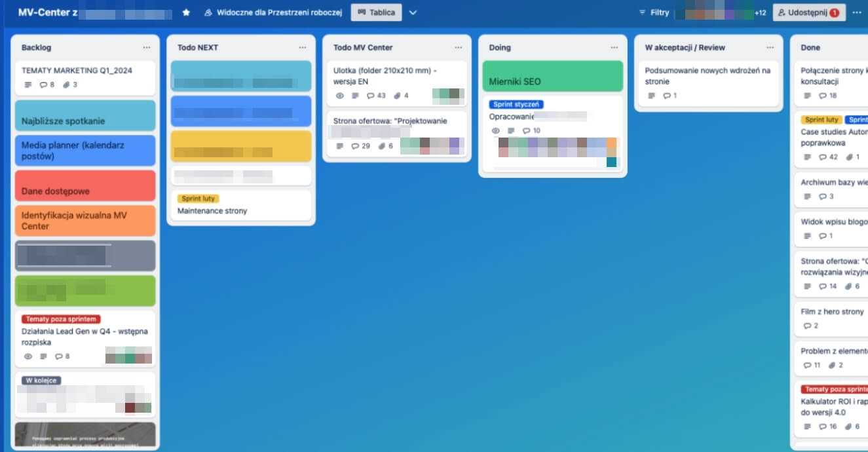Open the Media planner card
Viewport: 868px width, 452px height.
[x=85, y=151]
